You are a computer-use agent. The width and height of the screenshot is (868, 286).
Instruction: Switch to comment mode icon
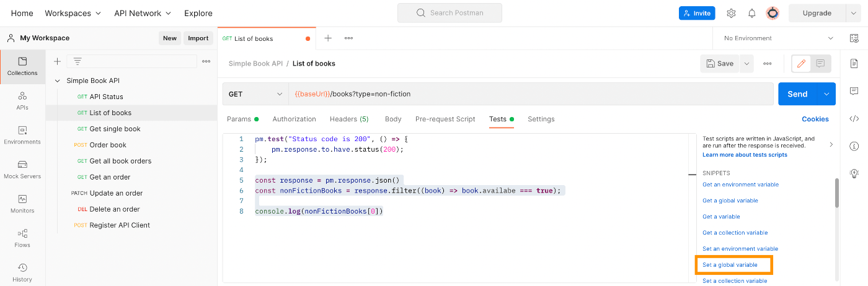coord(820,63)
